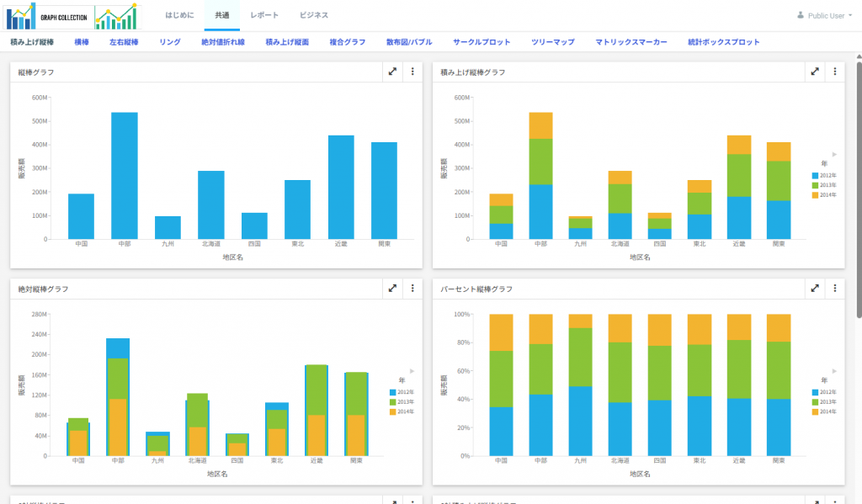Click the 九州 column in パーセント縦棒グラフ
The width and height of the screenshot is (862, 504).
[x=581, y=385]
